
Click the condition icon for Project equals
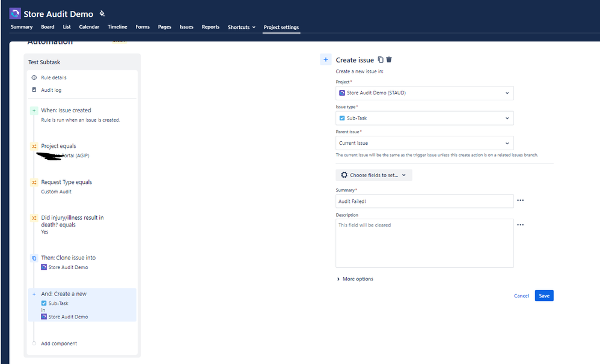coord(34,146)
